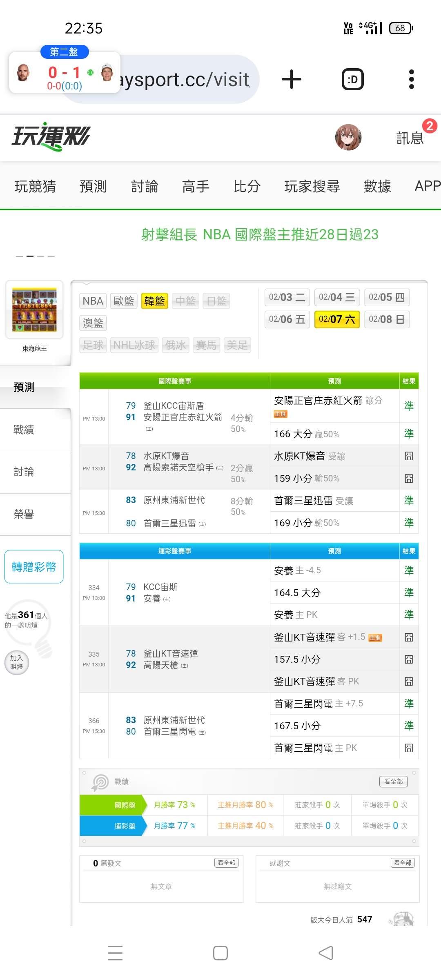Tap the Android back arrow icon
The image size is (441, 980).
click(325, 953)
